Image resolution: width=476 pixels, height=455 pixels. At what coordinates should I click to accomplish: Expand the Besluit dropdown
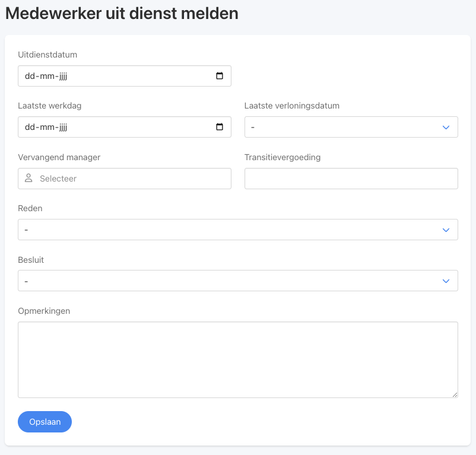237,281
